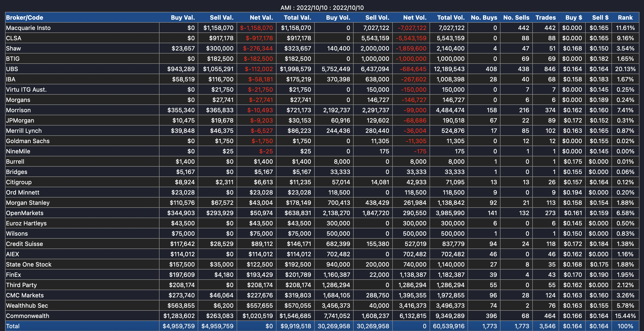Click the Virtu ITG Aust. broker name
644x331 pixels.
click(26, 89)
